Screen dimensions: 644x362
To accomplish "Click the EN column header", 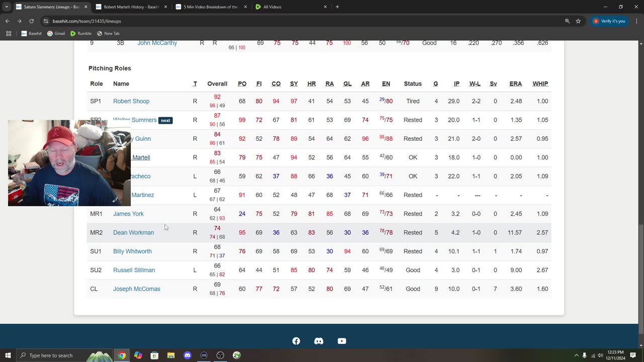I will click(386, 84).
